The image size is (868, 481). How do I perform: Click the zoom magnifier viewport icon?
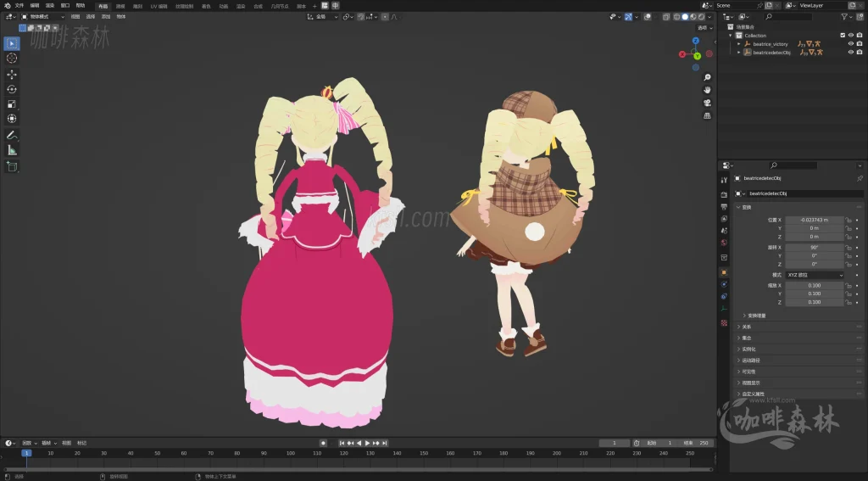tap(707, 77)
